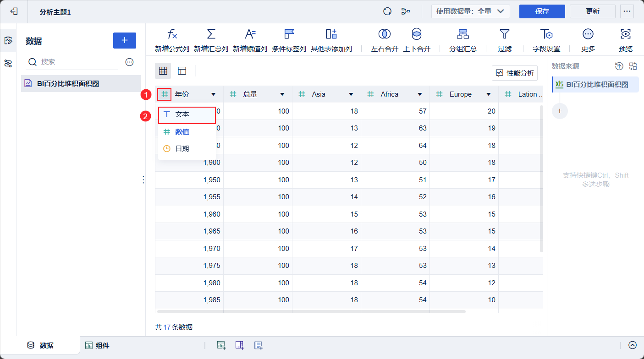Click the 更新 button
This screenshot has width=644, height=359.
click(x=593, y=11)
